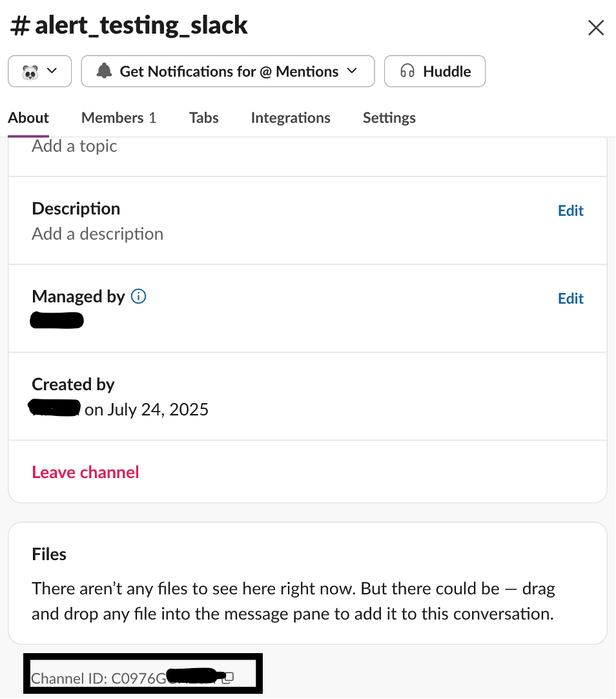Click the bell notification icon
Screen dimensions: 616x699
point(104,71)
